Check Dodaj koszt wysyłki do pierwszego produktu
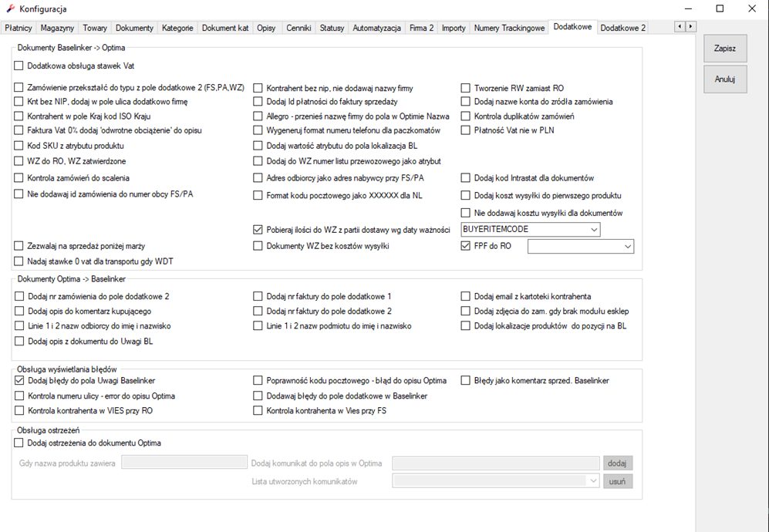This screenshot has width=769, height=532. [465, 195]
